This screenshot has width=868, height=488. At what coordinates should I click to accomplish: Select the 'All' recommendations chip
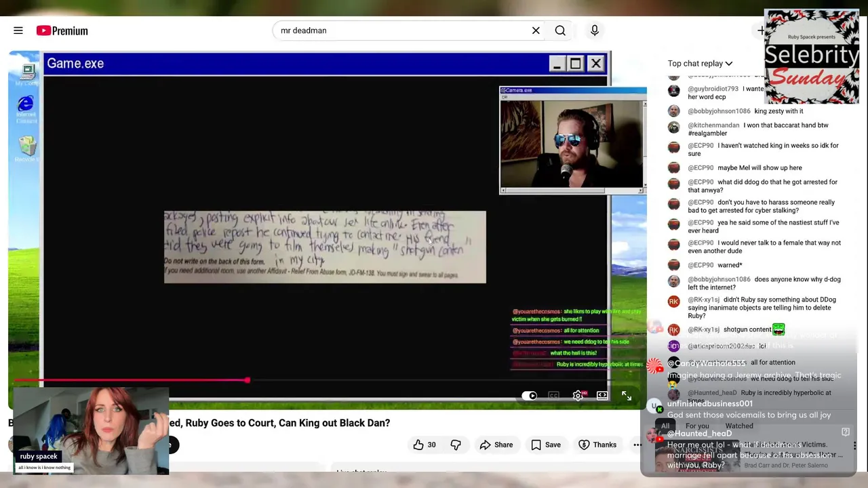(x=665, y=426)
